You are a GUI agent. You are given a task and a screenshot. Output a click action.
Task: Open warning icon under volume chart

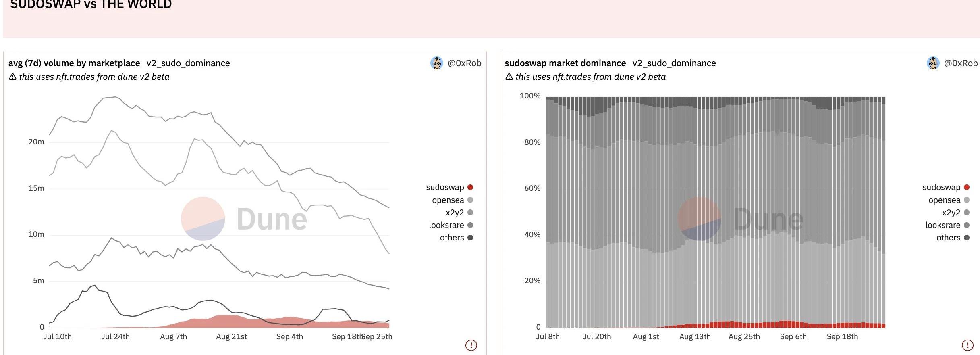[x=471, y=345]
